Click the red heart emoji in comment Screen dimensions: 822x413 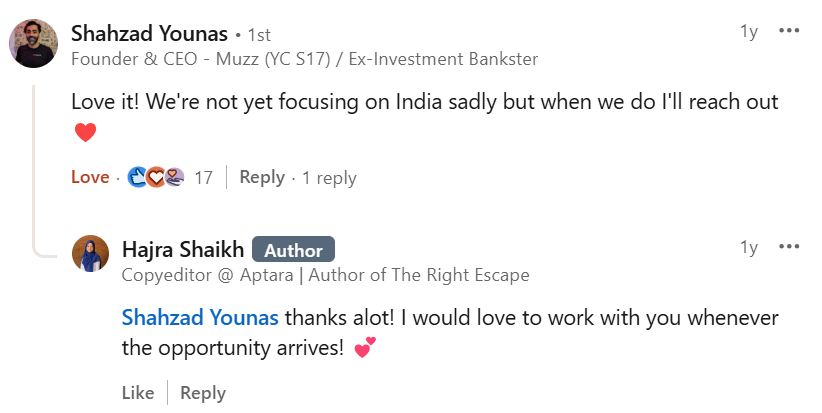click(x=85, y=132)
